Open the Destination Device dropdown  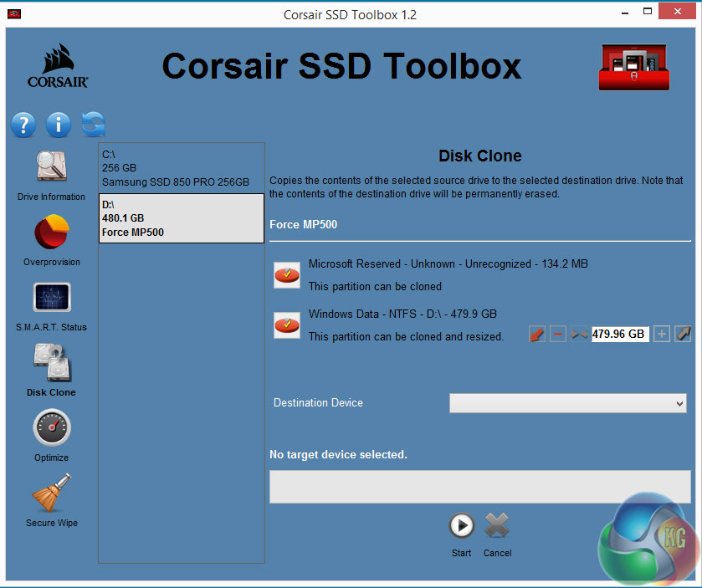point(568,403)
